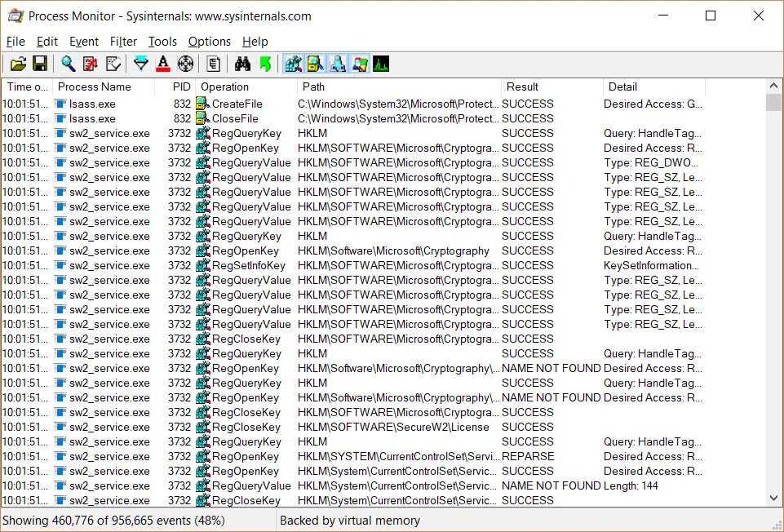The height and width of the screenshot is (532, 784).
Task: Toggle Show Profiling Events graph icon
Action: click(381, 64)
